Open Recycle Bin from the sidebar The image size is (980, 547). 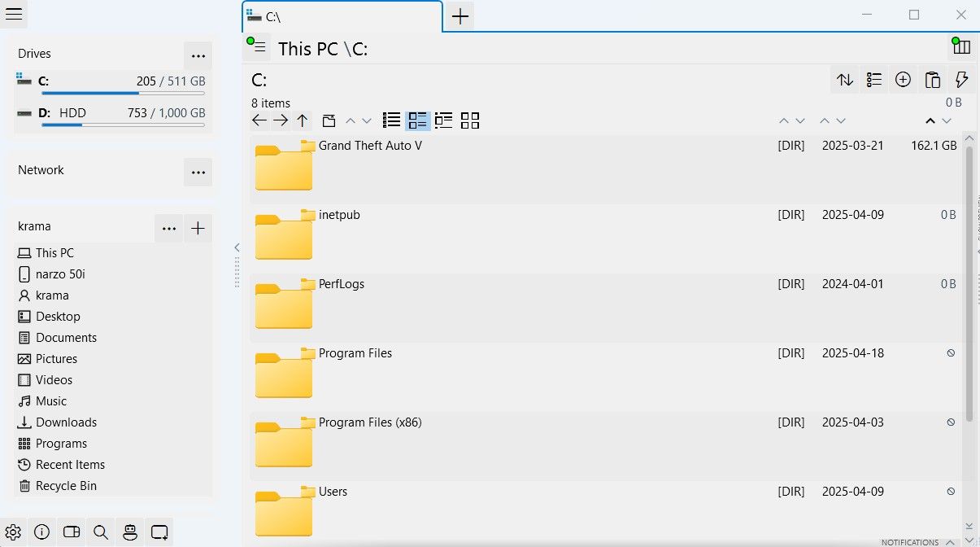pos(66,486)
